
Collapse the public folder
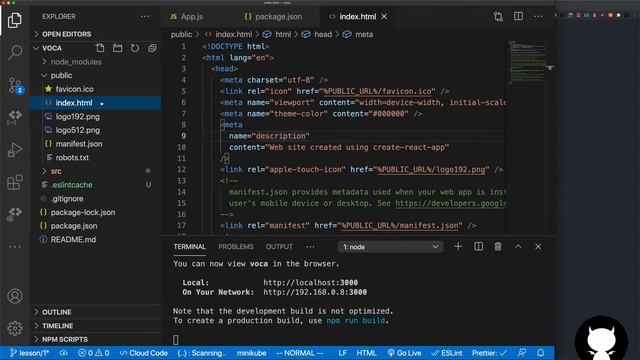(96, 76)
